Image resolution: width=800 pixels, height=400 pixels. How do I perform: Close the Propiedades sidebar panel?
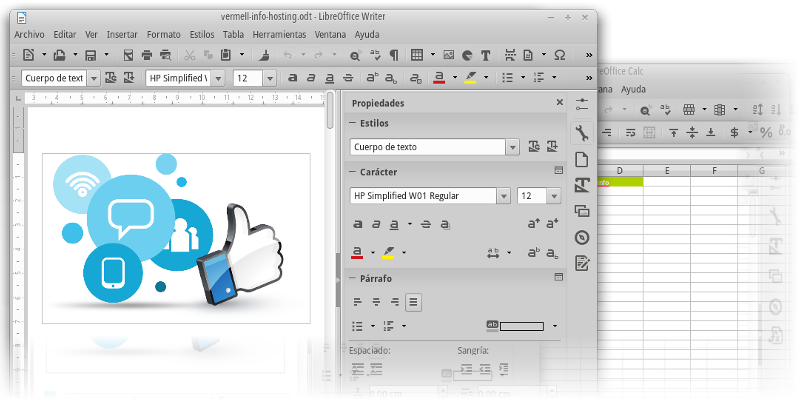[x=560, y=103]
